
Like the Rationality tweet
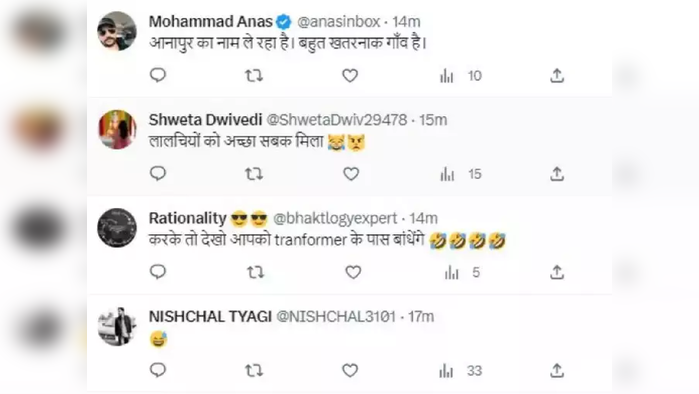point(353,272)
